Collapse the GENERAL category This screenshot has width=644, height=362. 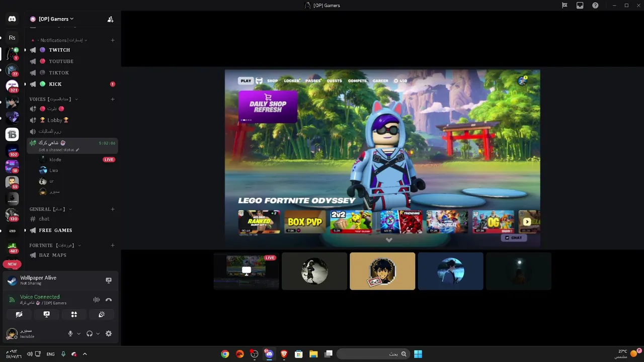coord(50,209)
